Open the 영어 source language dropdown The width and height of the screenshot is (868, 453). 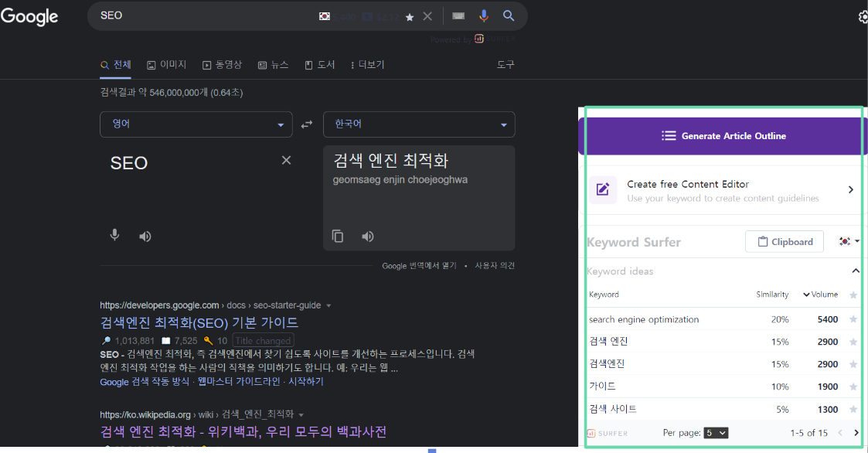tap(196, 124)
